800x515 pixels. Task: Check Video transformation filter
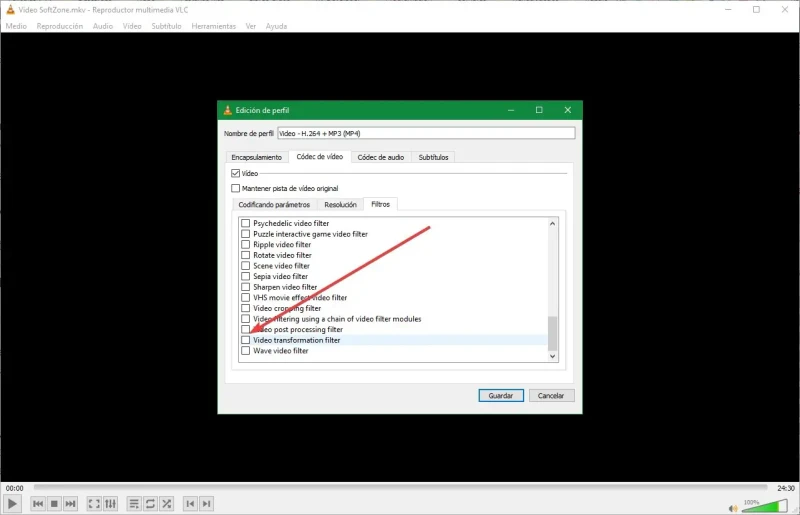point(245,340)
